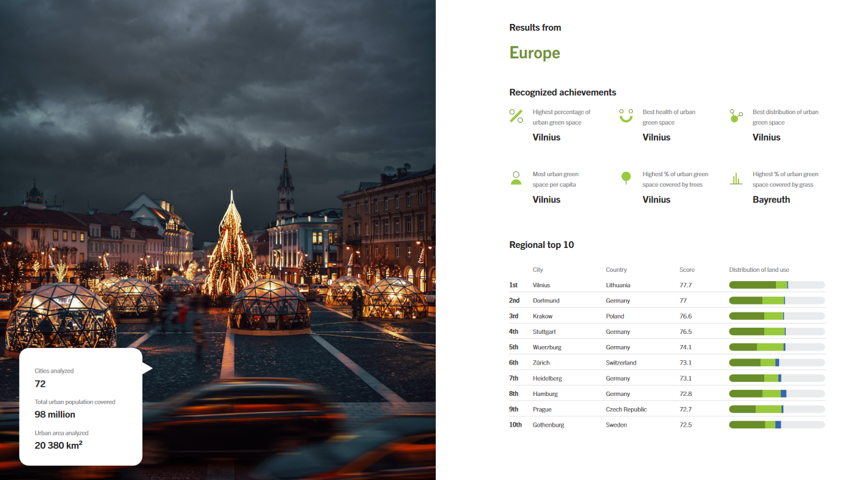Click the land use bar for Hamburg
The height and width of the screenshot is (480, 868).
[777, 393]
